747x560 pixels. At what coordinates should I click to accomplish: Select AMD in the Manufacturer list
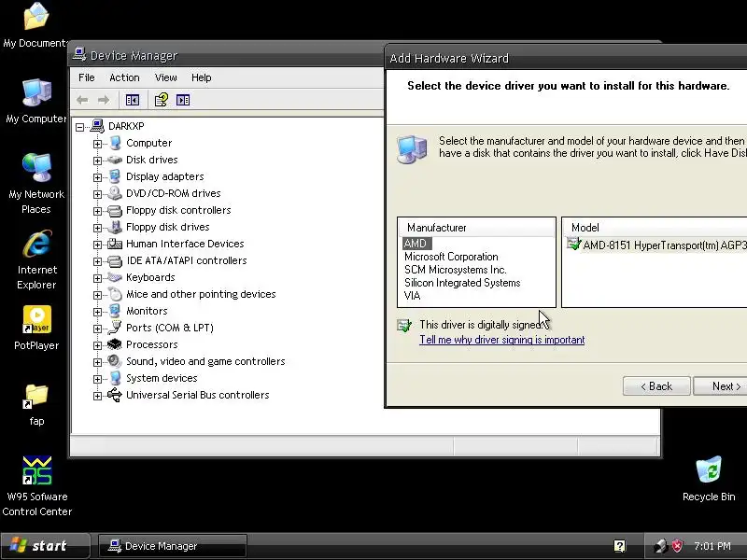tap(416, 244)
